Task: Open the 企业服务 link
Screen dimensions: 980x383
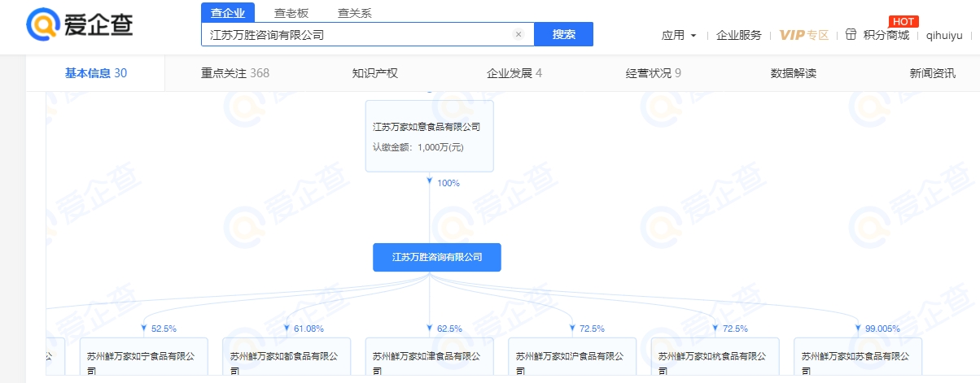Action: tap(738, 35)
